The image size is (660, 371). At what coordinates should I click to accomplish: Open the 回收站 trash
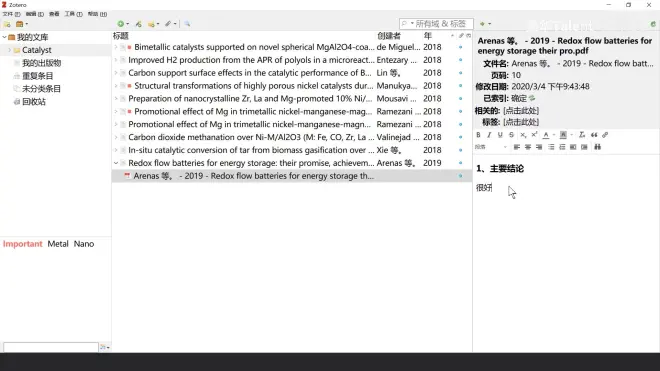tap(34, 102)
